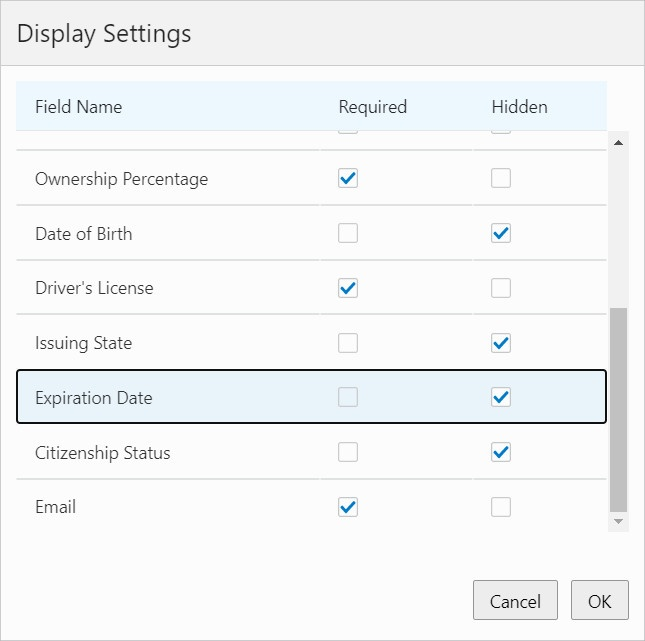Uncheck Required for Email
The image size is (645, 641).
click(348, 507)
